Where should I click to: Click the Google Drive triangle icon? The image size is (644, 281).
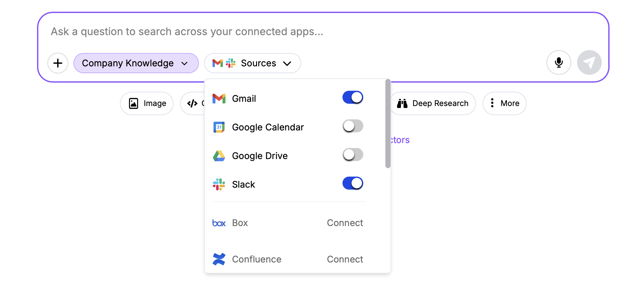tap(219, 156)
